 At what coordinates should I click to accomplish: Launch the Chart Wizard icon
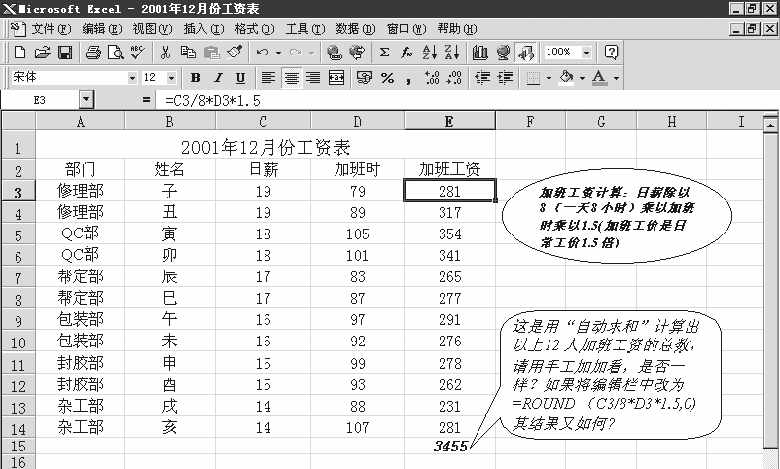point(480,52)
